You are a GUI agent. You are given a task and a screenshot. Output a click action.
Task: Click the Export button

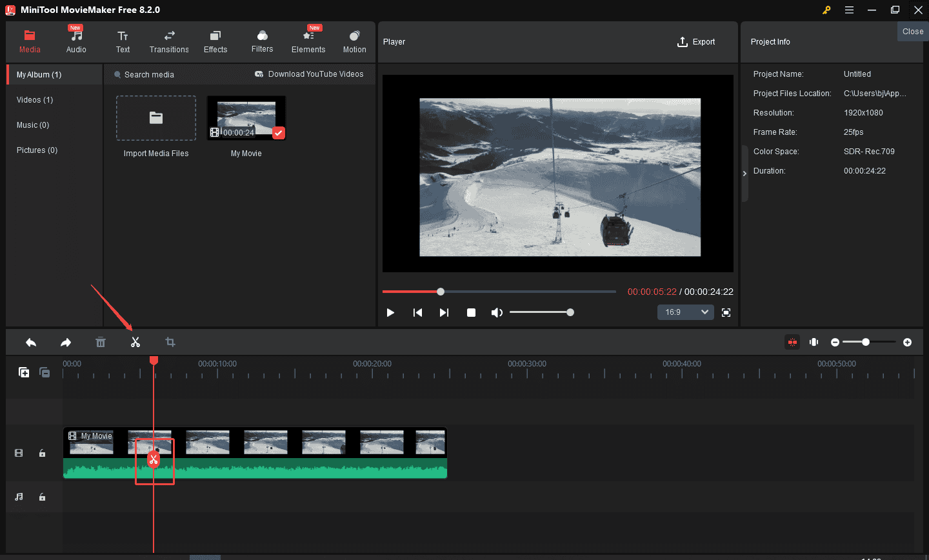pos(696,42)
